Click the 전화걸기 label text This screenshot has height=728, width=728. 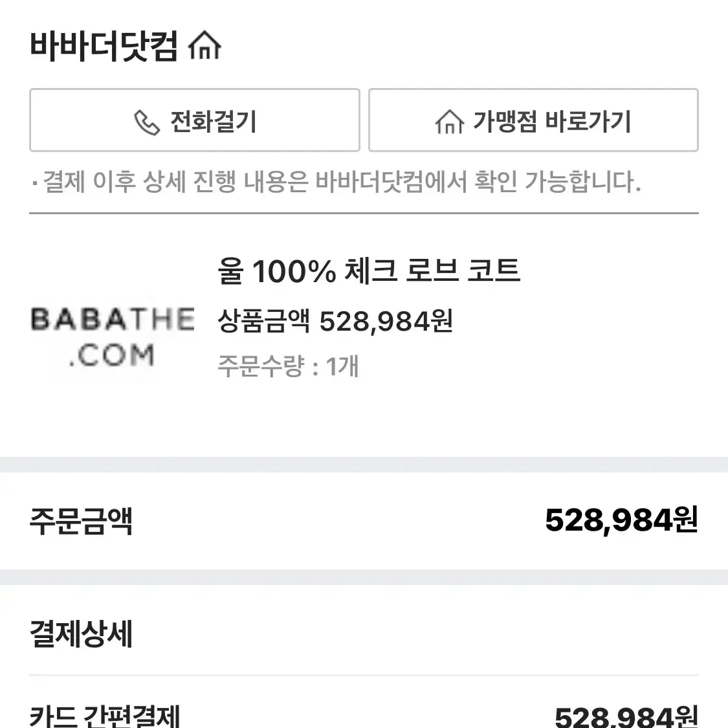[213, 122]
